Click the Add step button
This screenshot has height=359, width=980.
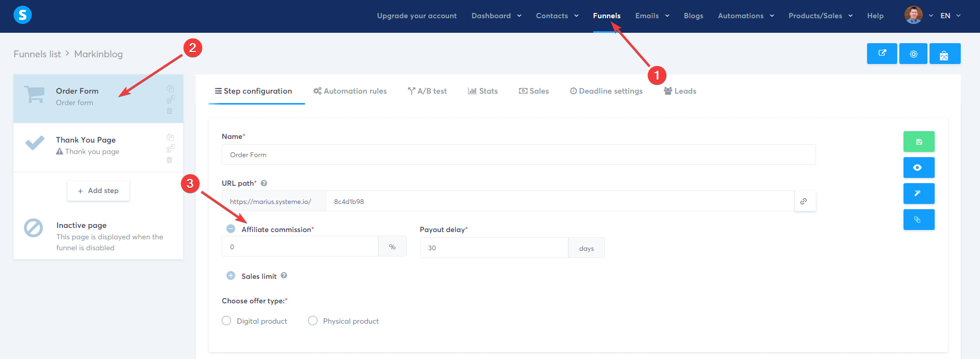98,190
